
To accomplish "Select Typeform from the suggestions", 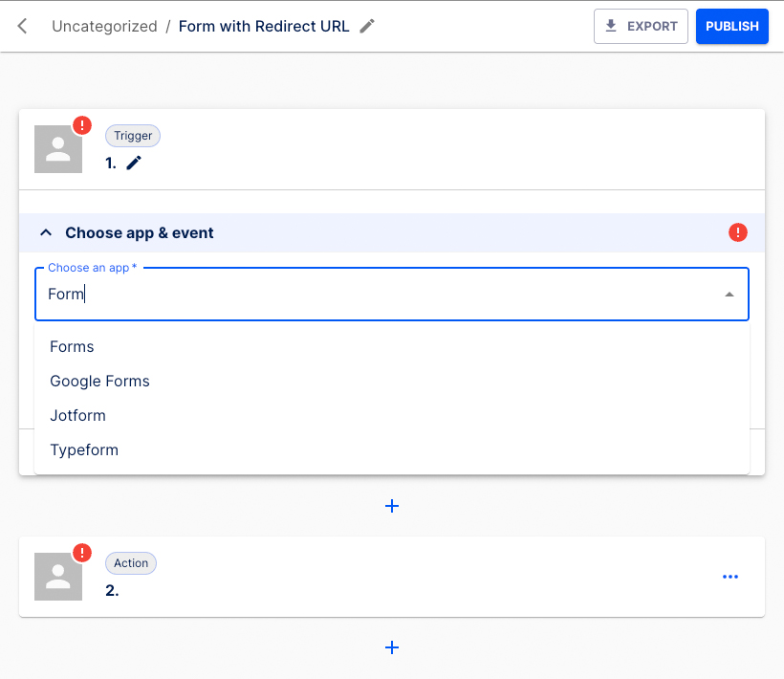I will coord(84,449).
